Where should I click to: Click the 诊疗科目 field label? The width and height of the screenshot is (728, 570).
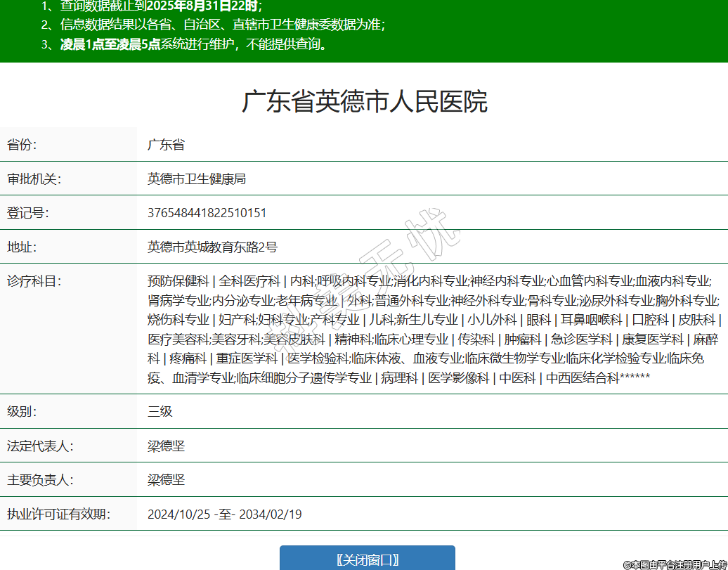[x=34, y=281]
